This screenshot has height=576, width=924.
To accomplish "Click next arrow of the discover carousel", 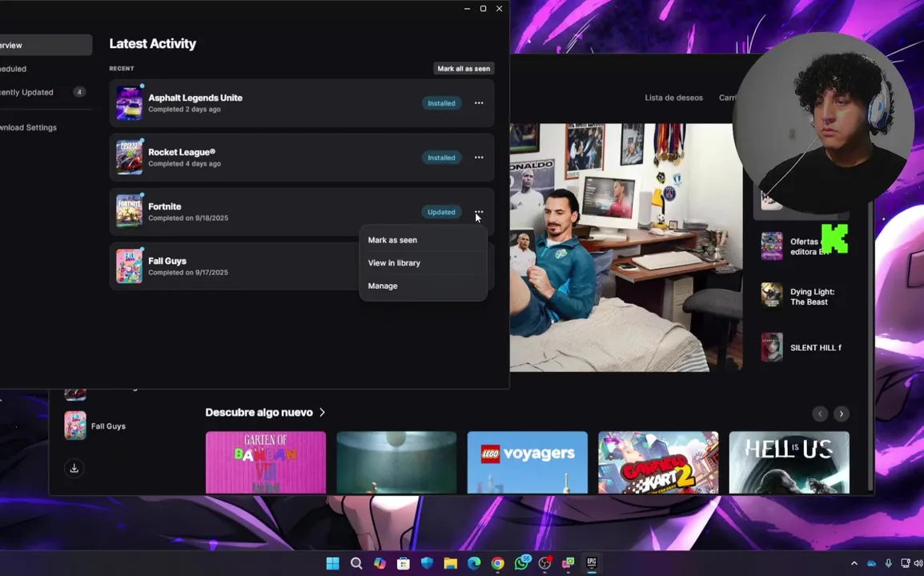I will [841, 414].
